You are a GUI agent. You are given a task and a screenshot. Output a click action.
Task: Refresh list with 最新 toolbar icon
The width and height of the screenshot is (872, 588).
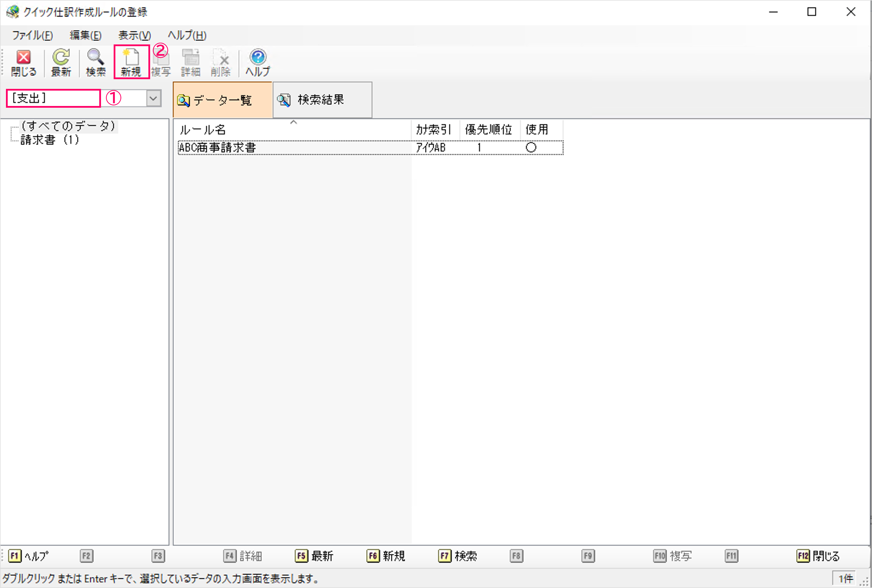61,62
